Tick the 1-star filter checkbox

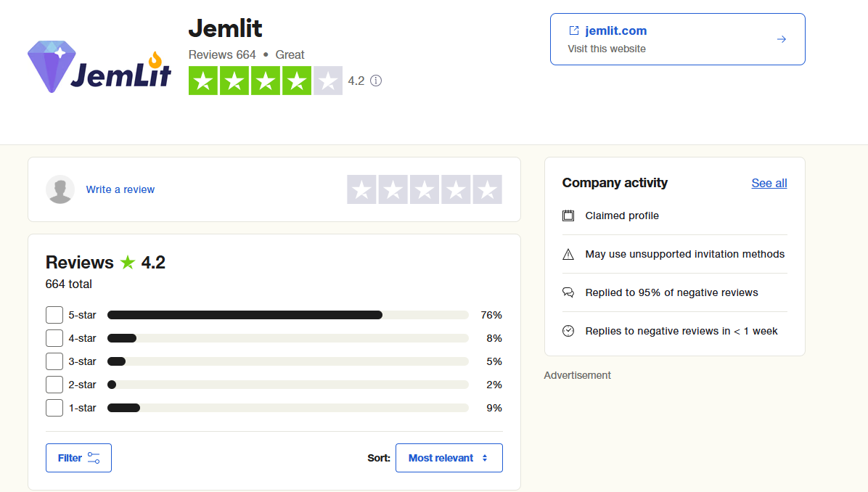coord(54,408)
